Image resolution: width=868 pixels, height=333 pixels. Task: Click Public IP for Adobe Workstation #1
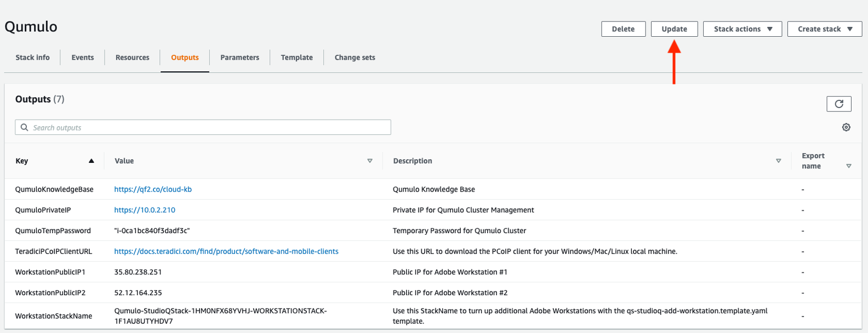coord(450,272)
